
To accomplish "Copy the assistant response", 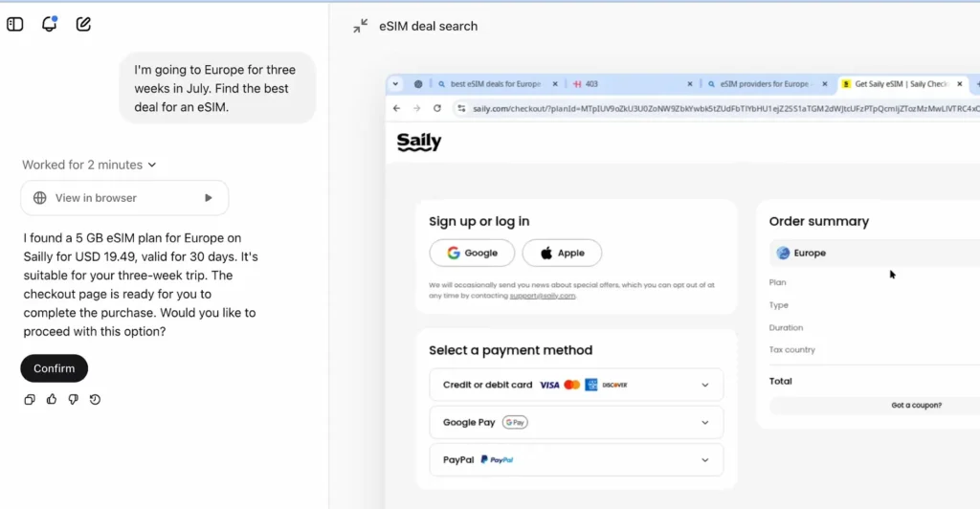I will click(30, 399).
